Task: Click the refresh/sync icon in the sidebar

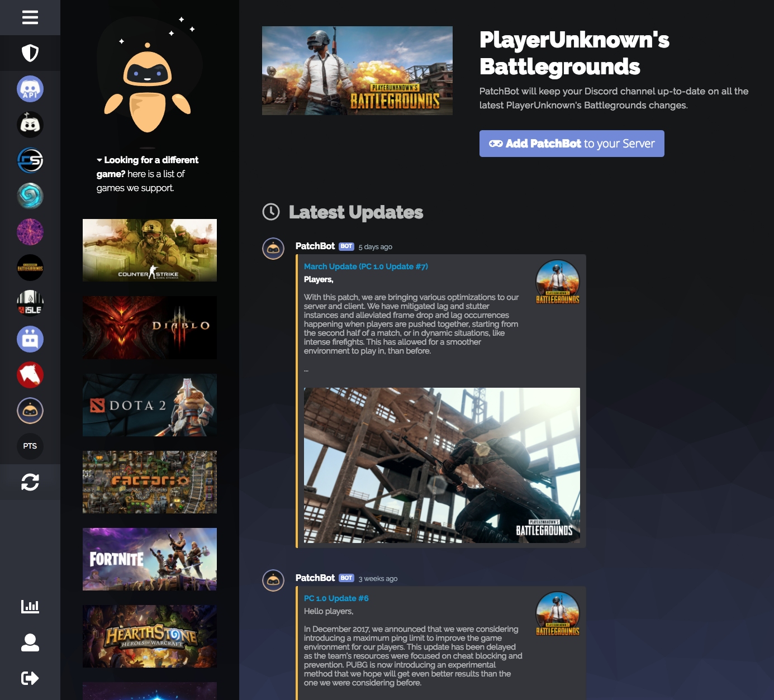Action: pos(30,482)
